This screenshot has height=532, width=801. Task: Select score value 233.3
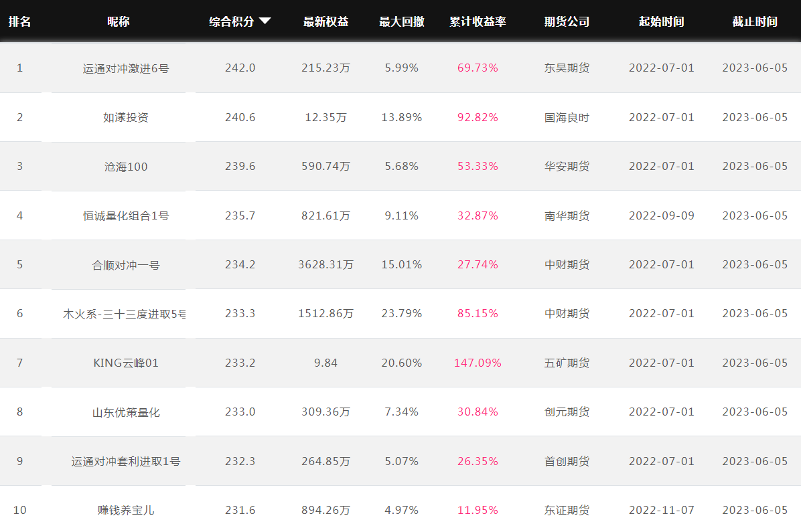(240, 313)
